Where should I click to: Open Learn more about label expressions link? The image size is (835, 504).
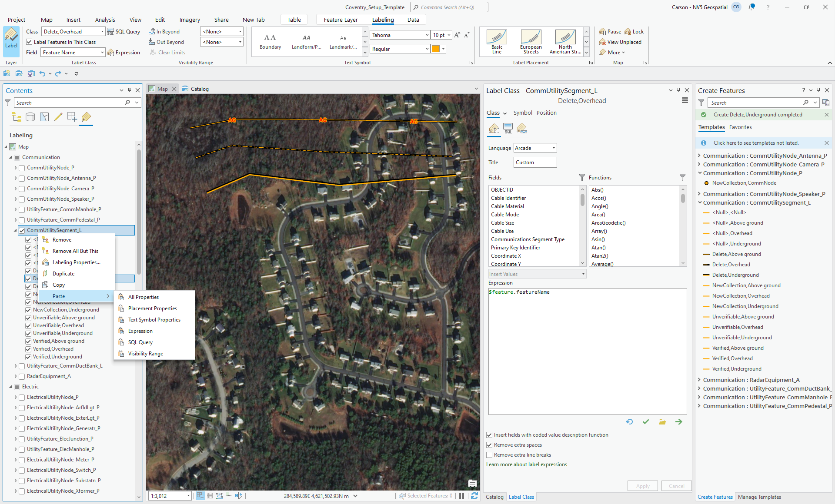tap(526, 464)
